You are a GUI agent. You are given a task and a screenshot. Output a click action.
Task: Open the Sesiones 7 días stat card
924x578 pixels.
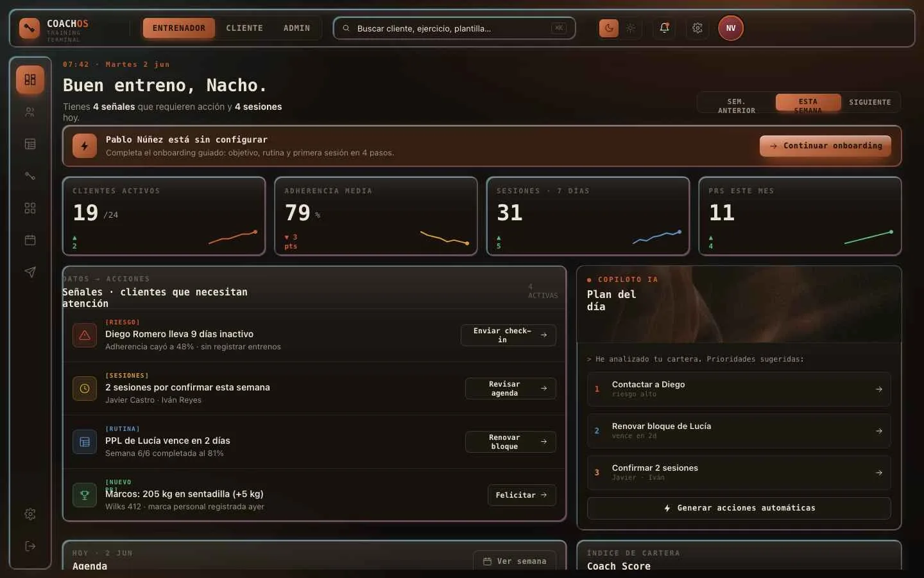[x=588, y=216]
